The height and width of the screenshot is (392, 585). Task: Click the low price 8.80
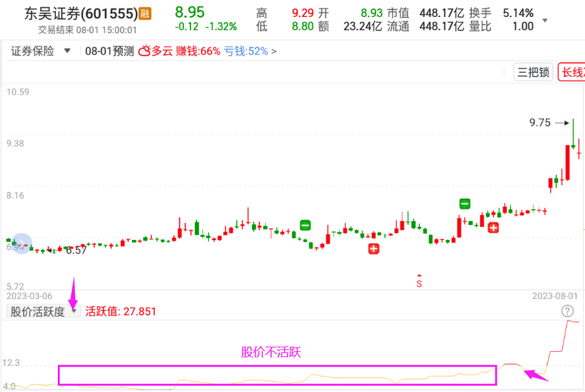point(302,26)
